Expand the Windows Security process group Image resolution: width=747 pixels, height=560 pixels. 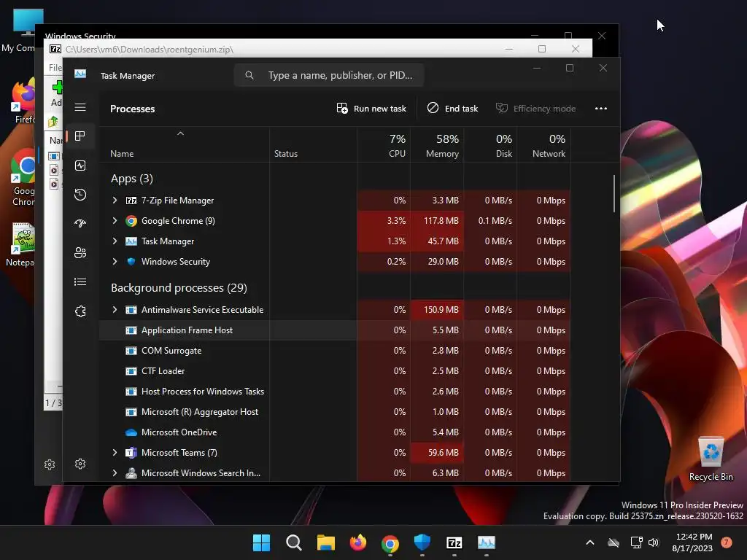coord(115,262)
